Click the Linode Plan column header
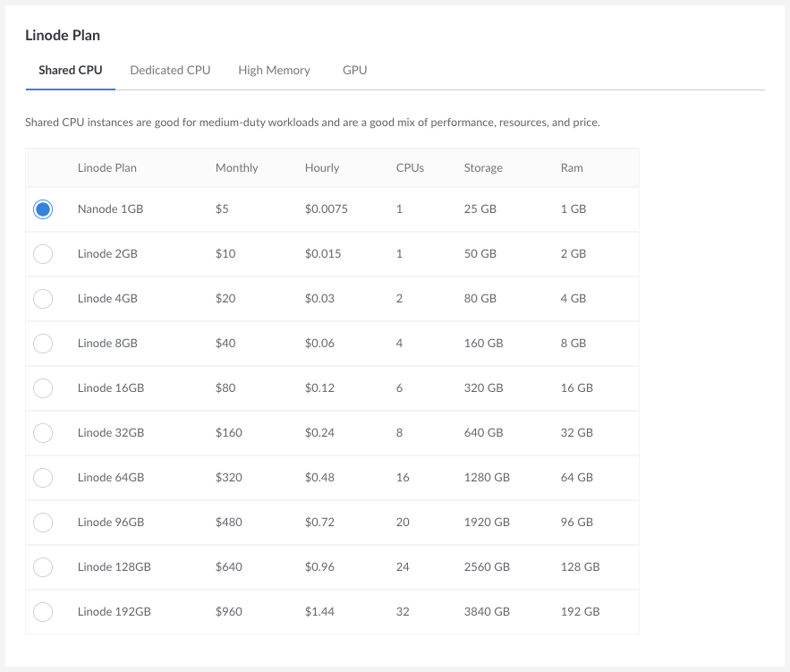Image resolution: width=790 pixels, height=672 pixels. [x=108, y=167]
